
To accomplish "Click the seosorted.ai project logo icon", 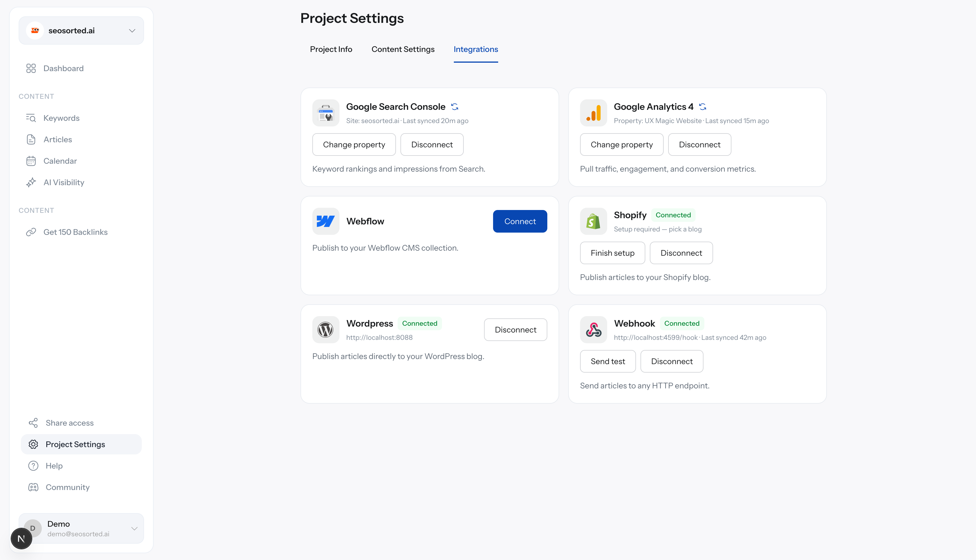I will pyautogui.click(x=35, y=30).
